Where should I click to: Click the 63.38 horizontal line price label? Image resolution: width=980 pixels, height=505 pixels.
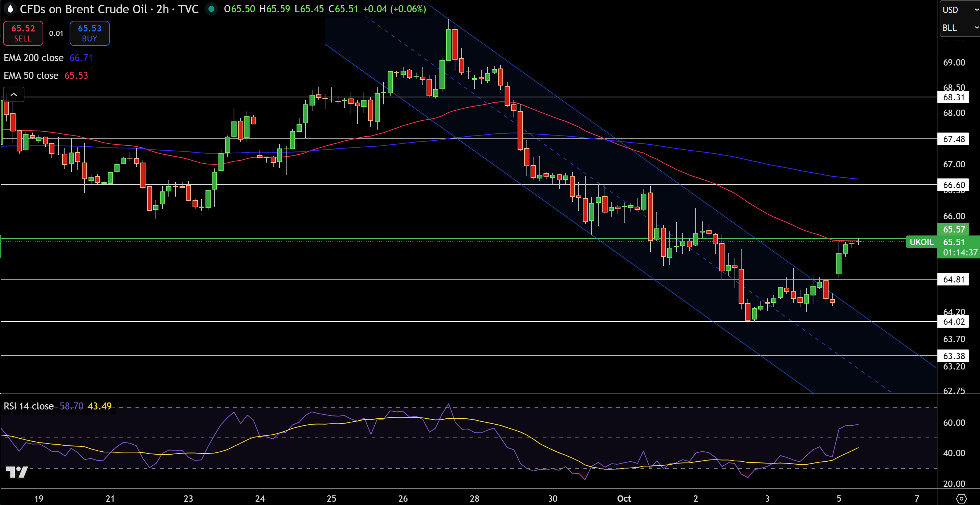[954, 356]
